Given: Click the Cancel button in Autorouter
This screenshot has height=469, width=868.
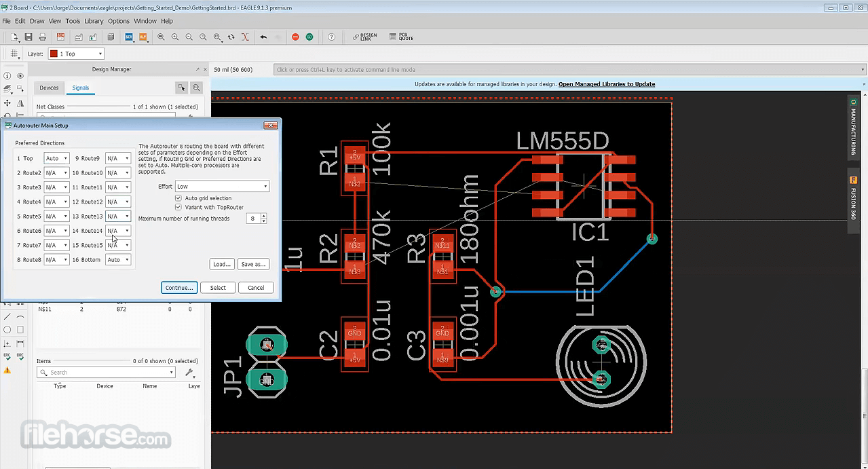Looking at the screenshot, I should click(x=256, y=288).
